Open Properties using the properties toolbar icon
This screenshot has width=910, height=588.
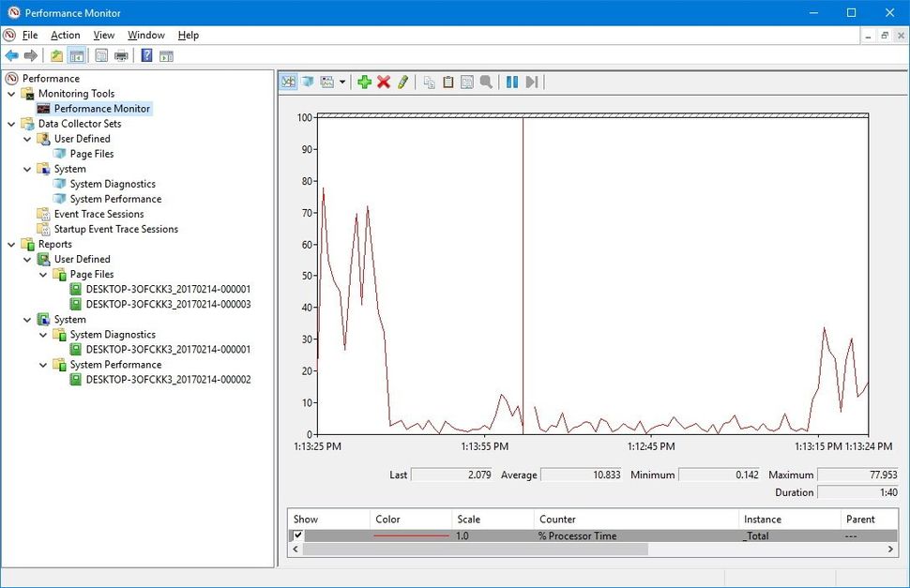pos(467,82)
